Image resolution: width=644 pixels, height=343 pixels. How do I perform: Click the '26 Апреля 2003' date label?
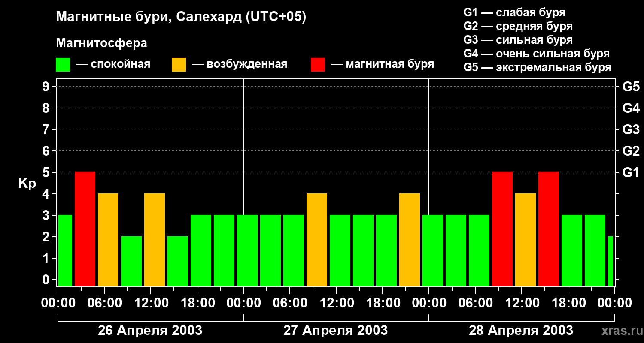(150, 331)
